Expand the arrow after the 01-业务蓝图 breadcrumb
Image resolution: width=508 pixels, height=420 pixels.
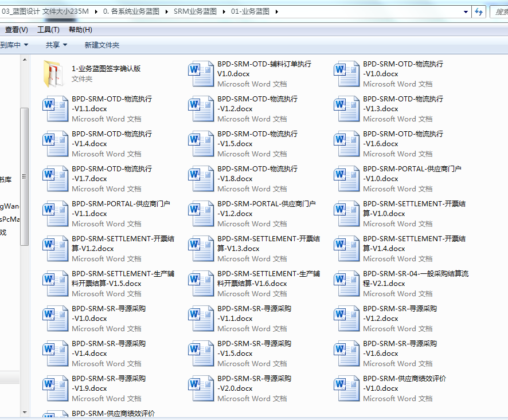point(276,11)
